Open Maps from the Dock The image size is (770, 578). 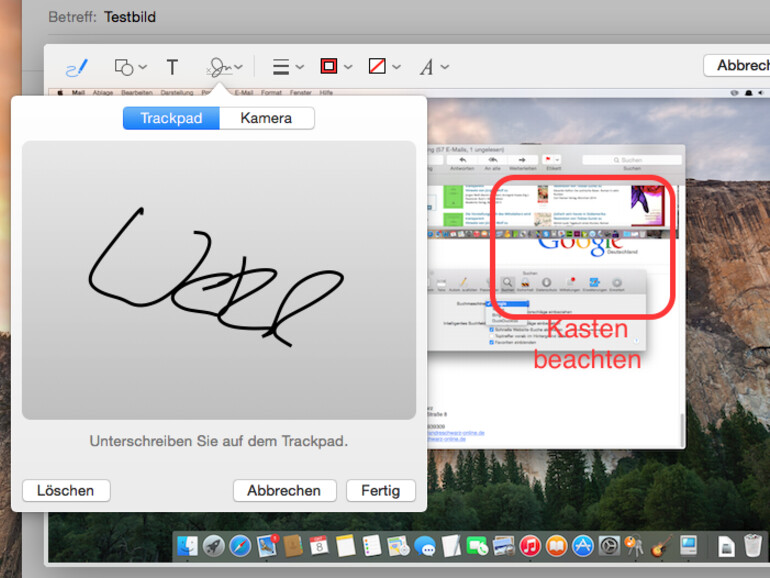coord(398,546)
